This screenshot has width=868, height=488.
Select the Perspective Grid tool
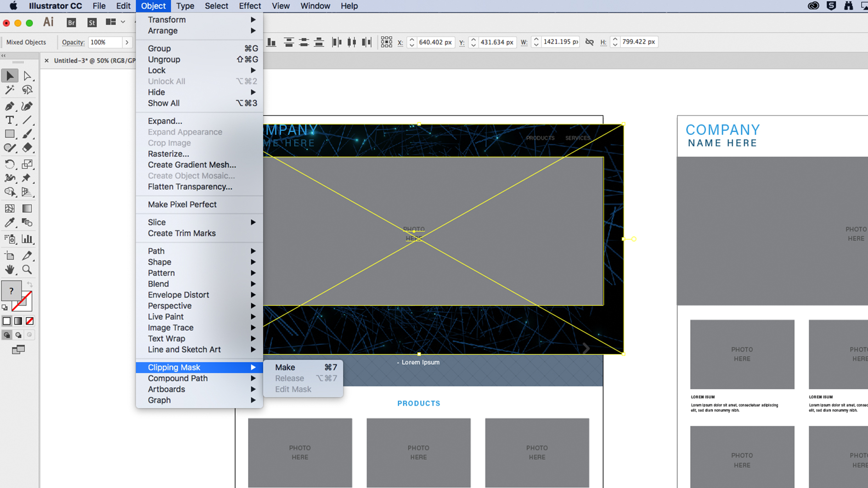[x=27, y=192]
